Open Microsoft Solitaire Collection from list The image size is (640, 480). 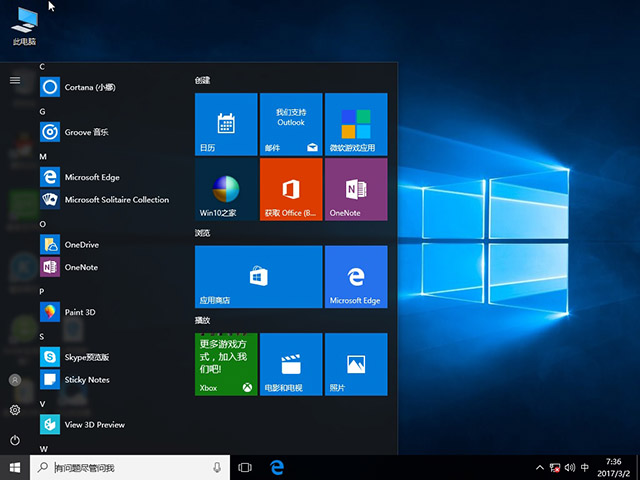click(116, 200)
